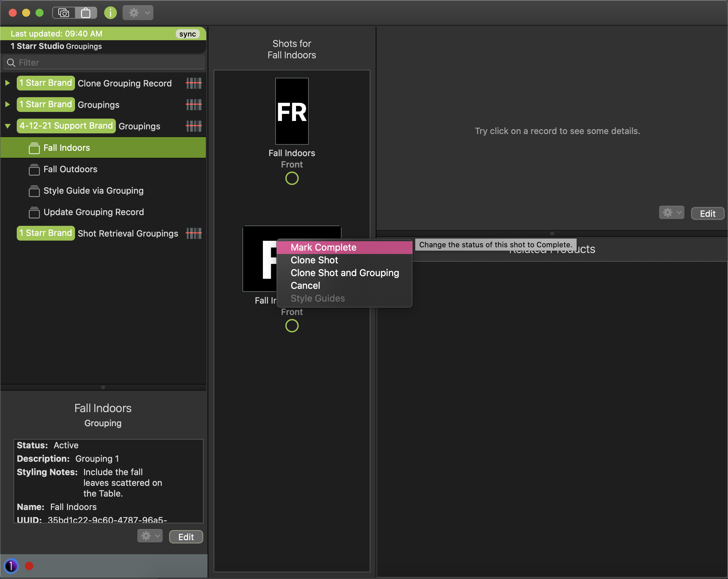Image resolution: width=728 pixels, height=579 pixels.
Task: Click the shopping bag icon in toolbar
Action: [86, 13]
